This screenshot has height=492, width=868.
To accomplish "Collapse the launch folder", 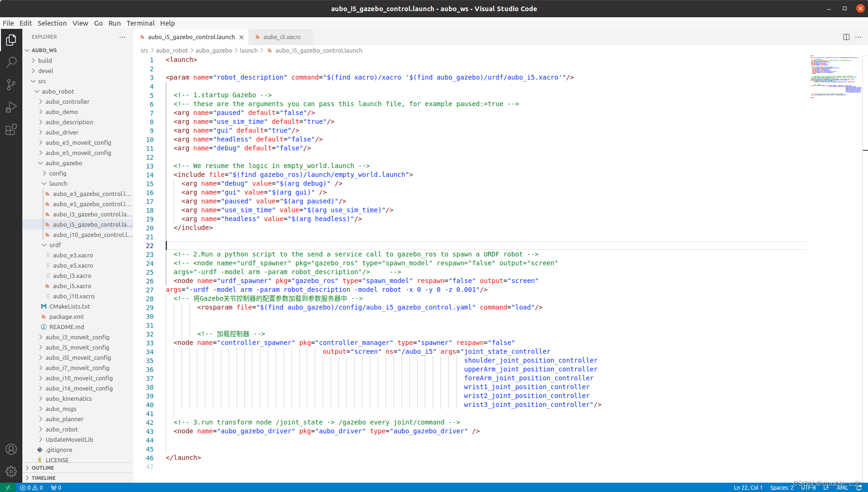I will pyautogui.click(x=78, y=183).
